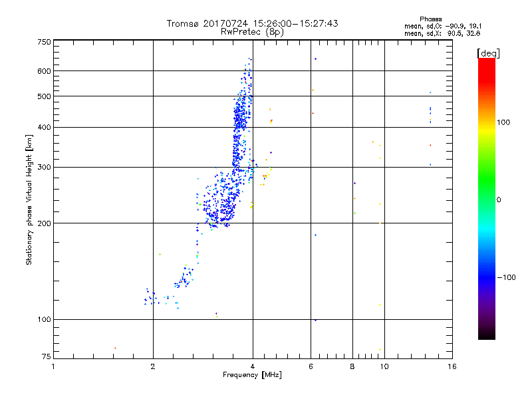532x399 pixels.
Task: Click the 'Stationary phase Virtual Height [km]' y-axis title
Action: tap(29, 199)
